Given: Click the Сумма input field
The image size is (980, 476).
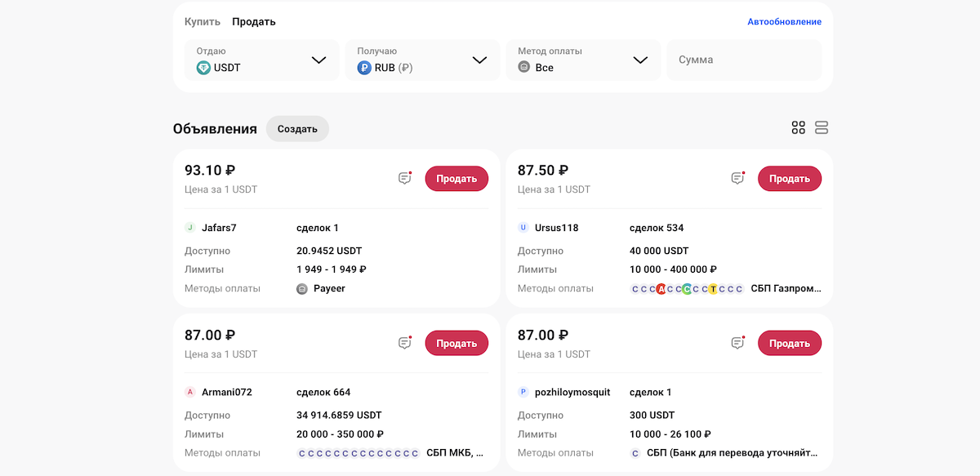Looking at the screenshot, I should click(743, 60).
